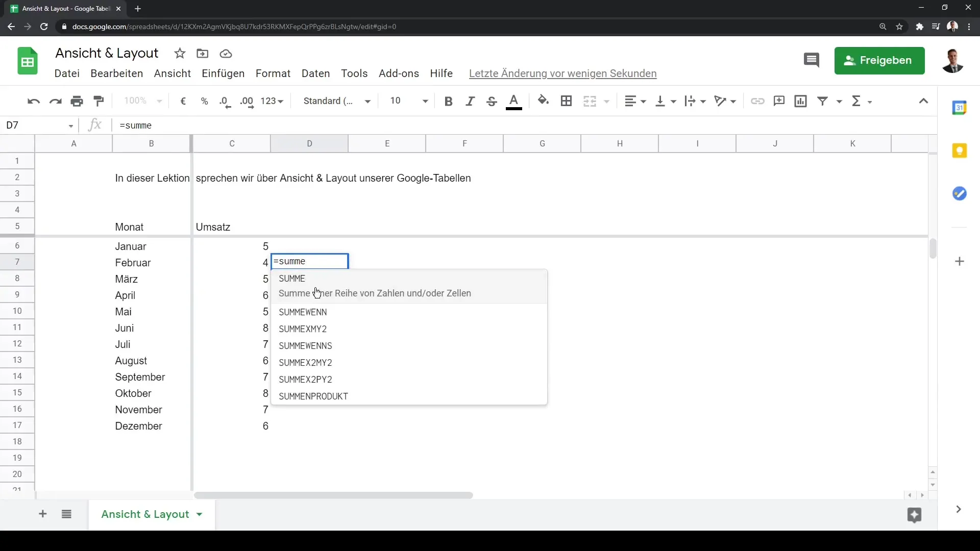Click the Create a filter icon
The image size is (980, 551).
click(822, 101)
